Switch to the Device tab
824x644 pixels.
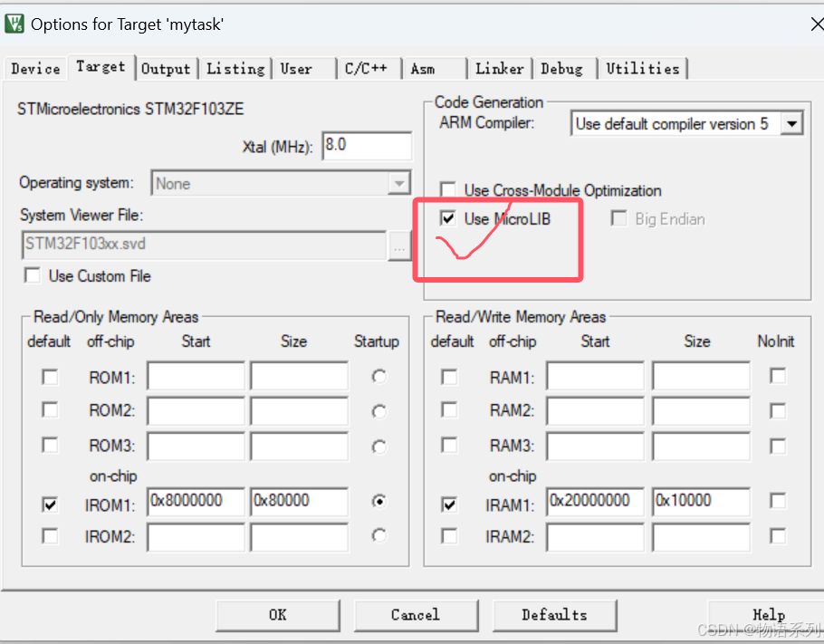coord(35,68)
